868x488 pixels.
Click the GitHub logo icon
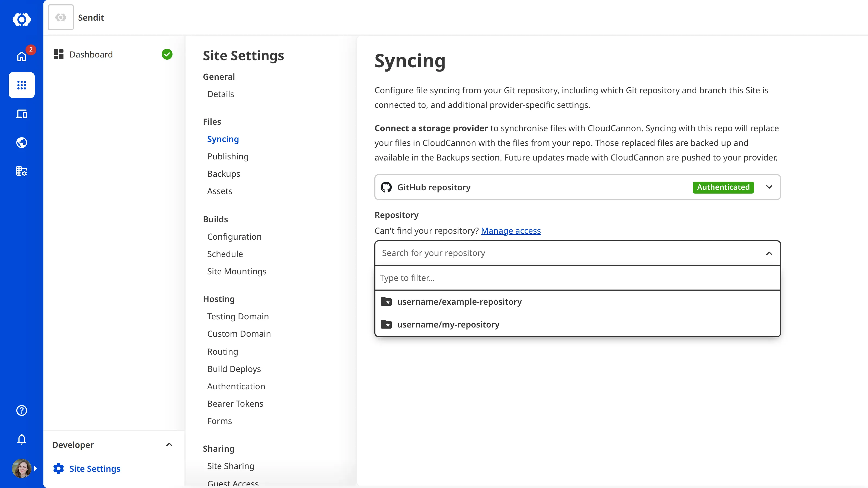click(386, 187)
